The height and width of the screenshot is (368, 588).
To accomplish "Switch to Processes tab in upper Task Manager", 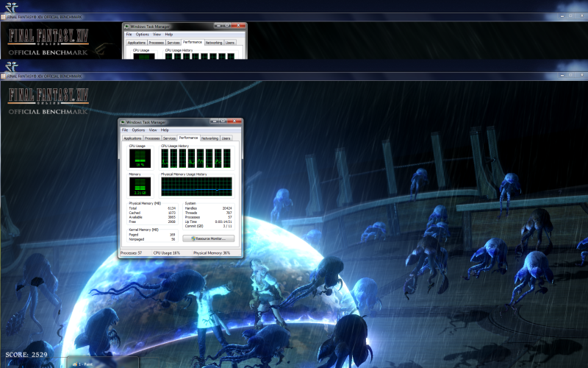I will [x=156, y=43].
